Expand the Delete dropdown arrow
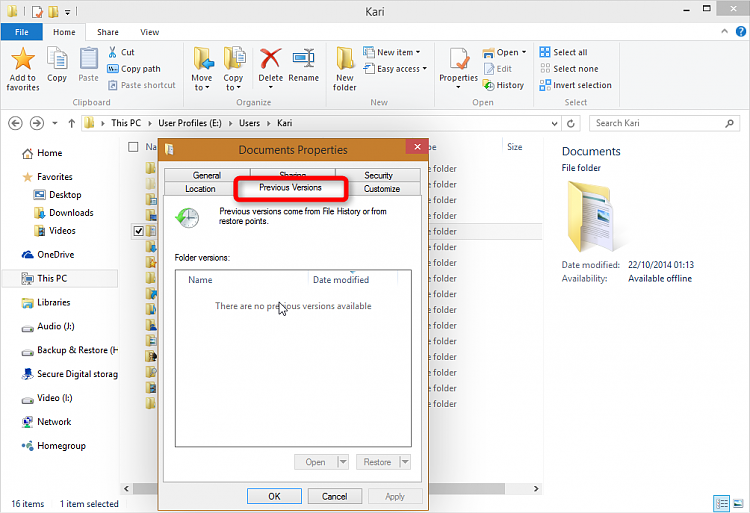This screenshot has height=513, width=750. 271,87
